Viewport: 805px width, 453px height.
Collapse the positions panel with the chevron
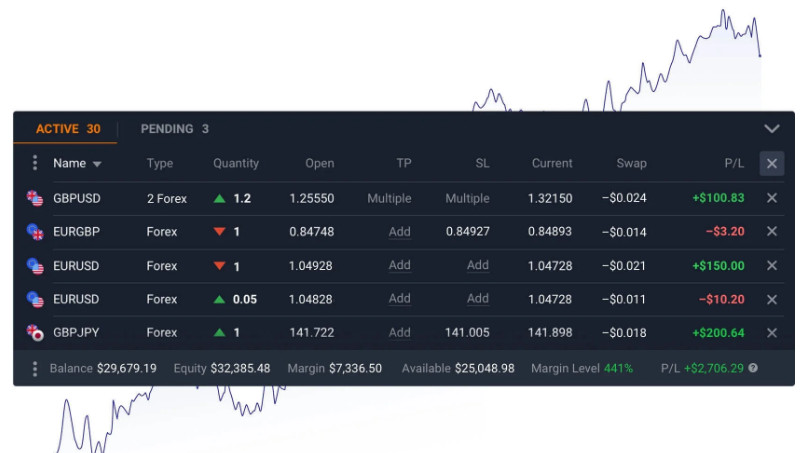click(772, 128)
